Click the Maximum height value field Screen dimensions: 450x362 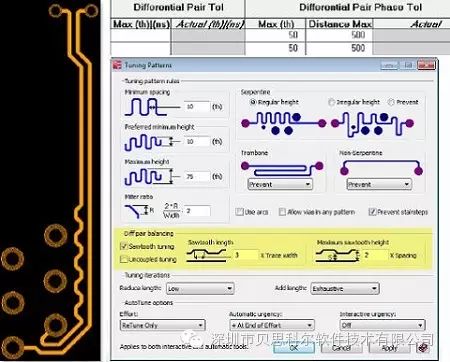click(x=197, y=177)
